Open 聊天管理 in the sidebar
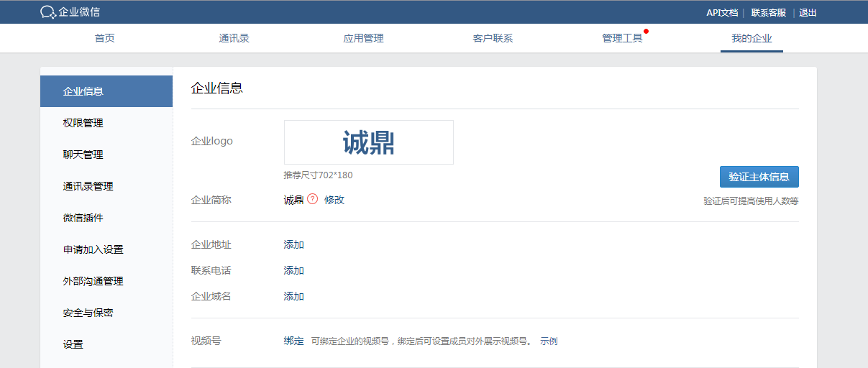The image size is (868, 368). tap(83, 155)
